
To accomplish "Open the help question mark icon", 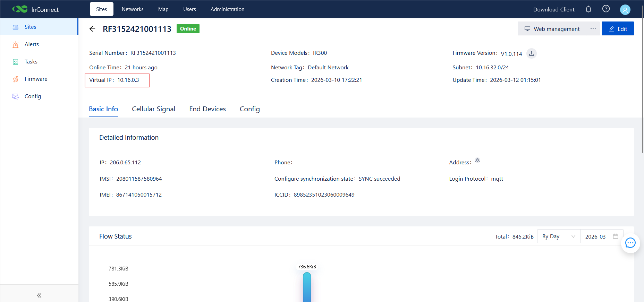I will pyautogui.click(x=606, y=9).
